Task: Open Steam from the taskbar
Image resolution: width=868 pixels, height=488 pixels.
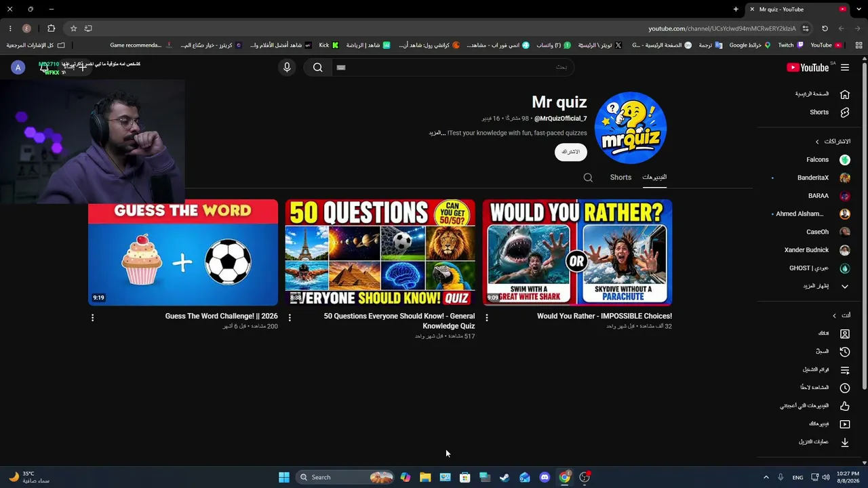Action: pyautogui.click(x=505, y=477)
